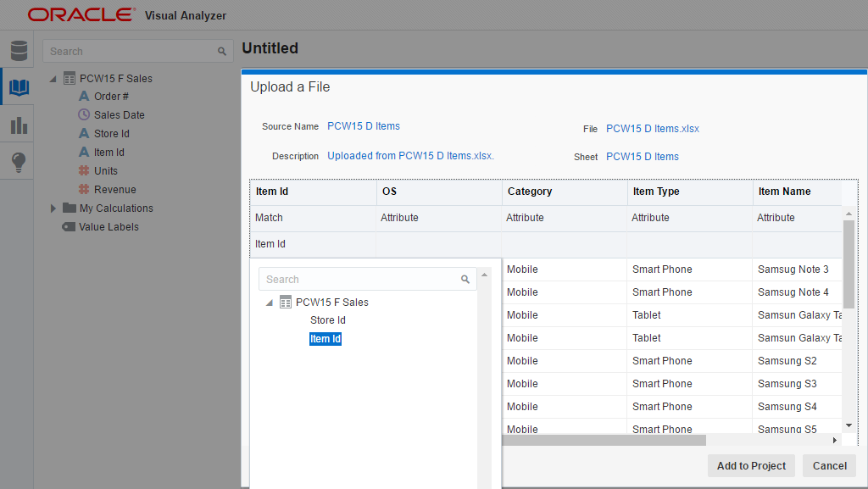
Task: Click the Value Labels element
Action: 109,227
